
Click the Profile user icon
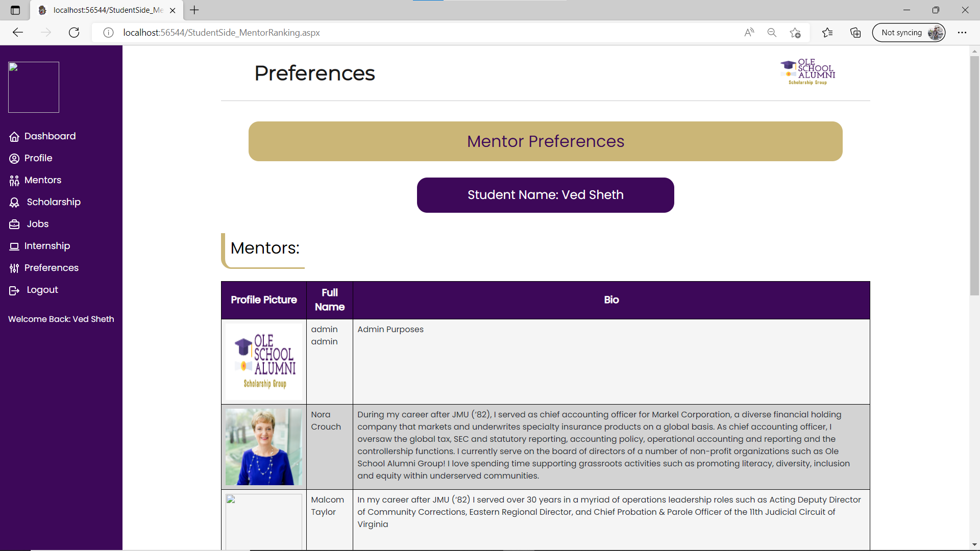pos(14,159)
